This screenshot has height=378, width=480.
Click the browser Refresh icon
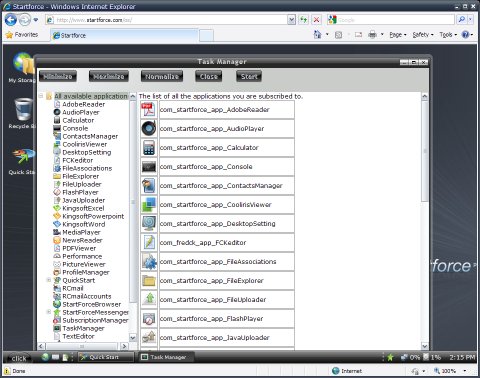point(303,20)
